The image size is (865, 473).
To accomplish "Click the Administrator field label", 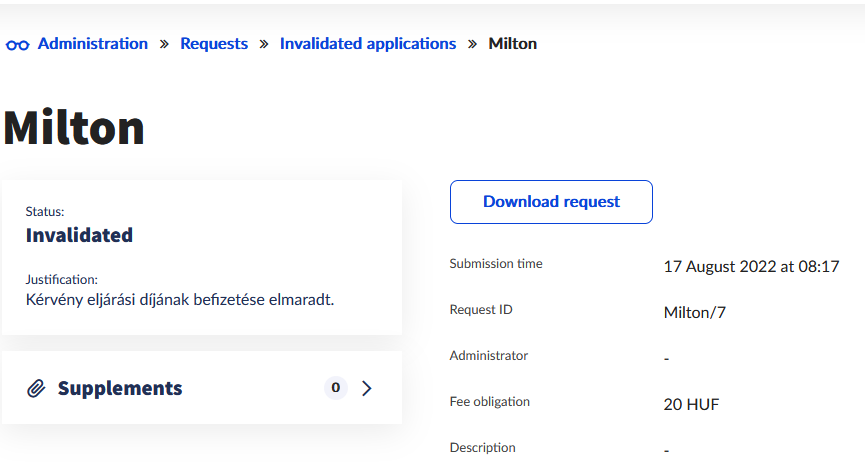I will (489, 356).
